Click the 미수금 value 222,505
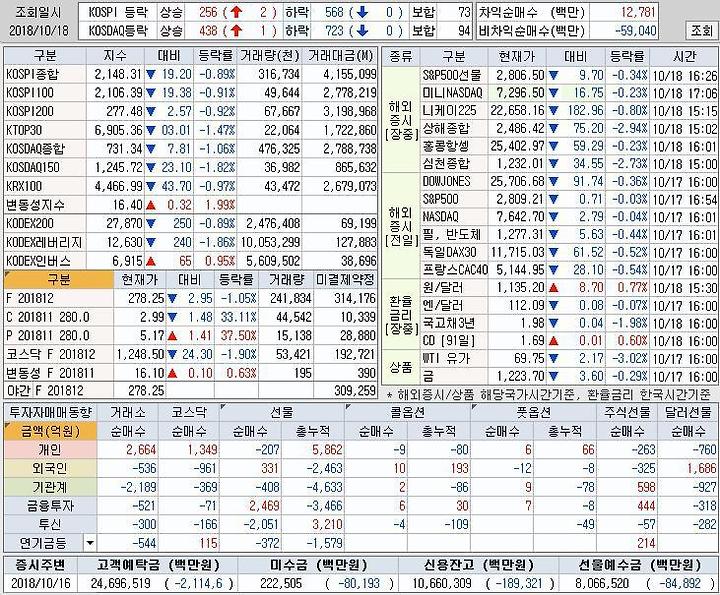Screen dimensions: 720x595 coord(281,584)
